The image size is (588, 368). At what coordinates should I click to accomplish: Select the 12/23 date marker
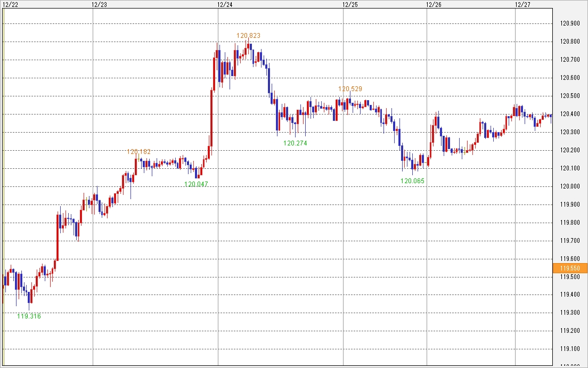[x=99, y=4]
